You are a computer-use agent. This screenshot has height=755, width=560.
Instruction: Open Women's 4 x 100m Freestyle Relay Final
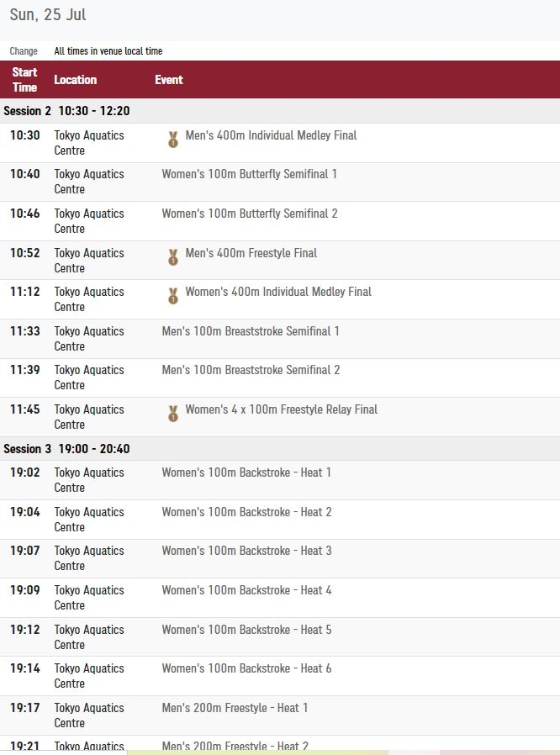point(281,409)
